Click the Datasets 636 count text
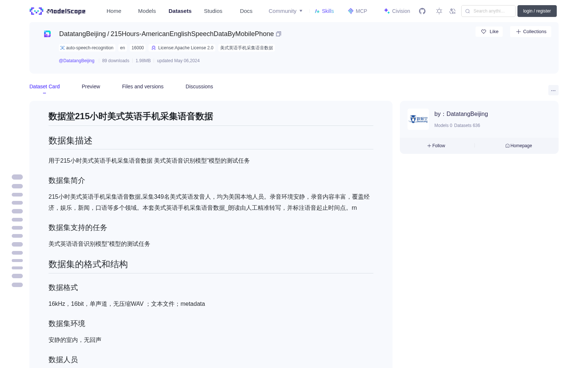588x368 pixels. [467, 125]
